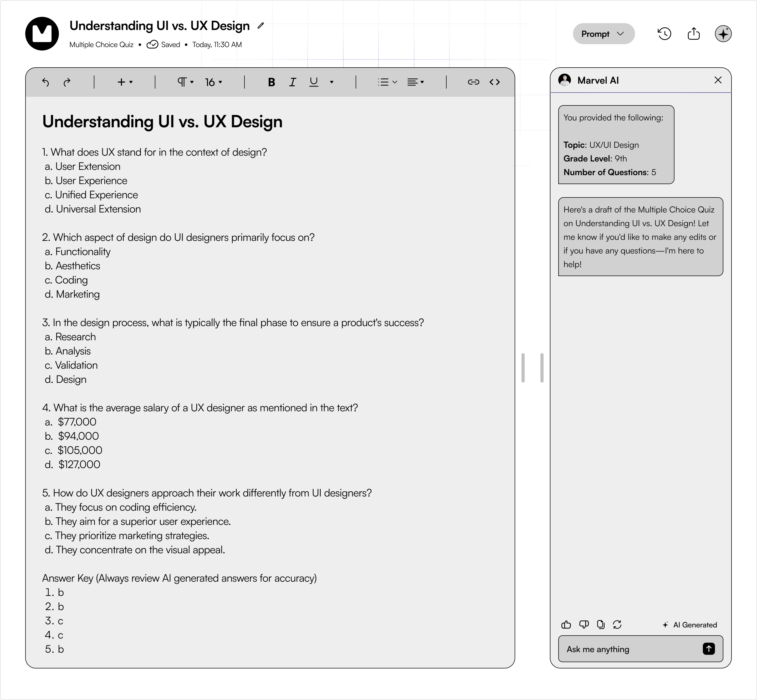Share the quiz document
The width and height of the screenshot is (757, 700).
click(x=694, y=34)
